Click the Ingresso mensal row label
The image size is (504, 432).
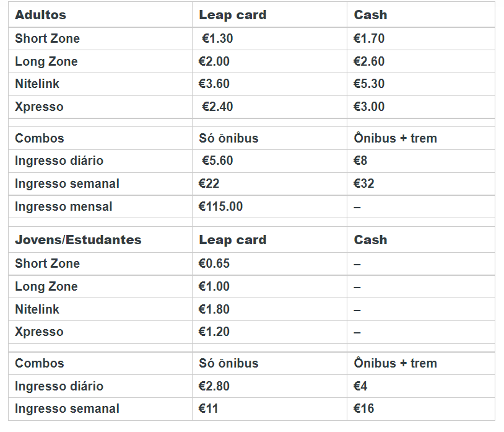click(64, 206)
